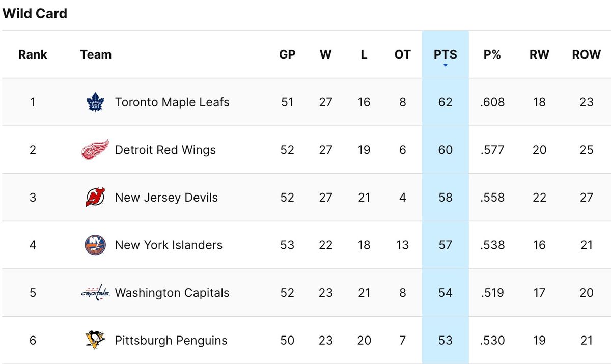The image size is (611, 364).
Task: Click the New Jersey Devils logo
Action: tap(95, 198)
